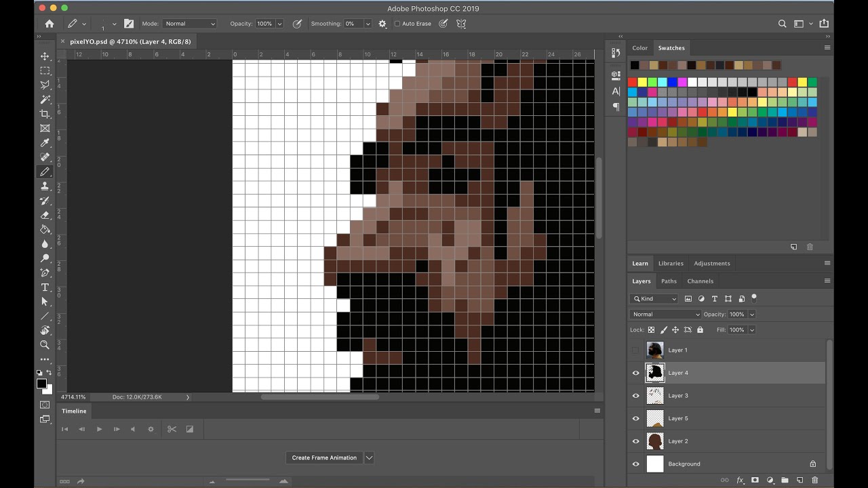This screenshot has height=488, width=868.
Task: Toggle the layer filter switch
Action: click(753, 298)
